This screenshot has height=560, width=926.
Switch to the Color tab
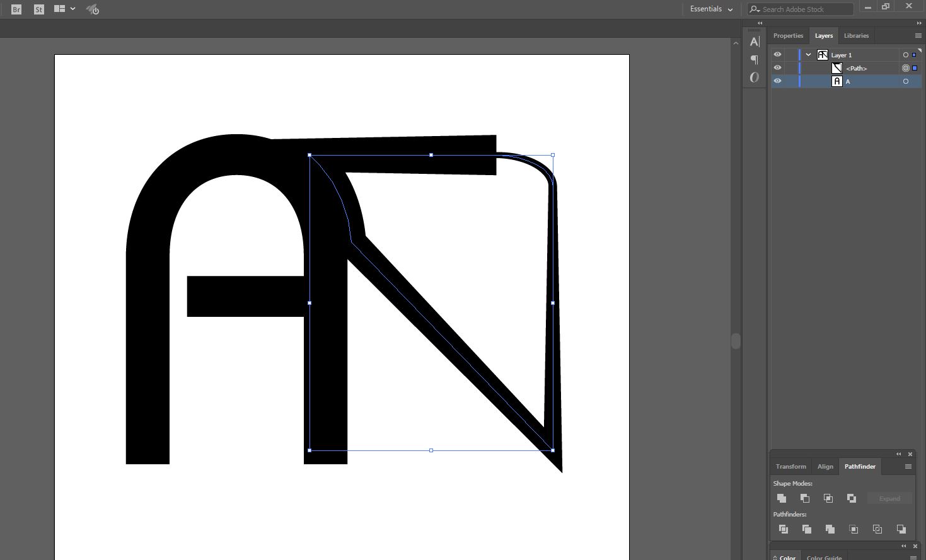coord(785,557)
